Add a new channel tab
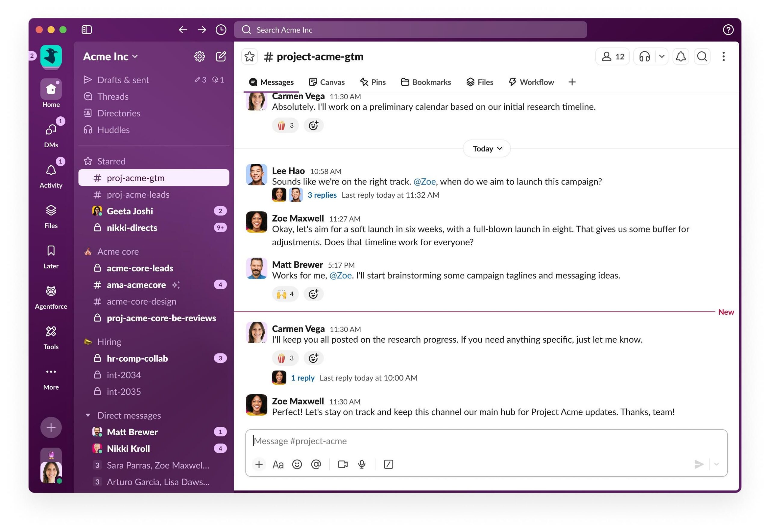 click(572, 82)
